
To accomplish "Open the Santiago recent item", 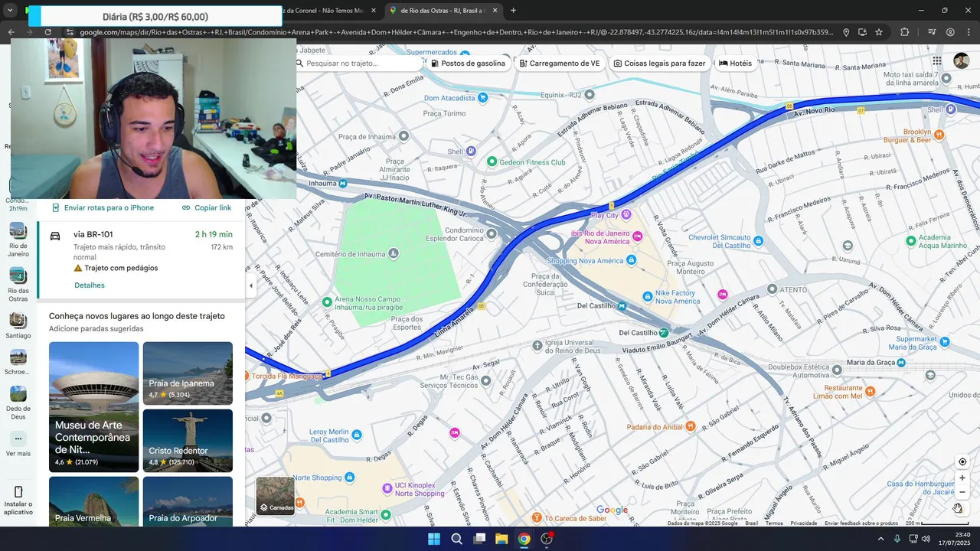I will [x=18, y=326].
